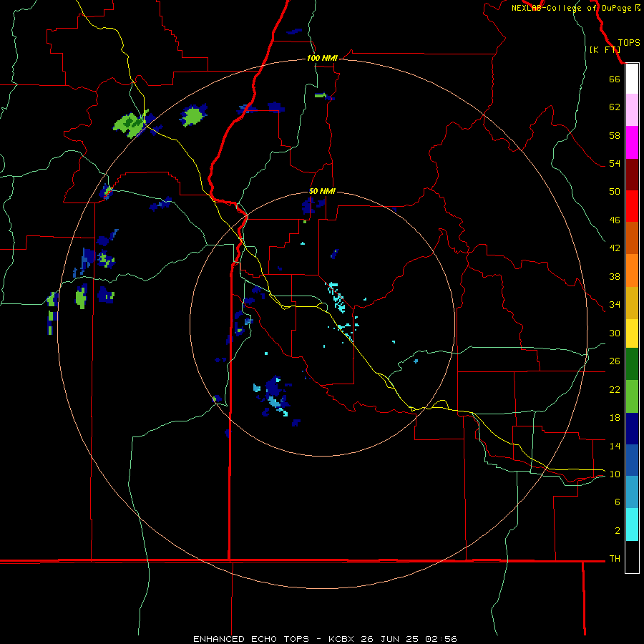Screen dimensions: 644x644
Task: Click the legend value "6"
Action: click(x=618, y=502)
